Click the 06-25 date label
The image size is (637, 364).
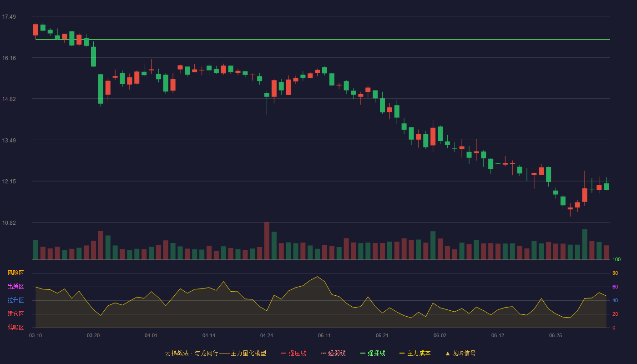pos(556,335)
